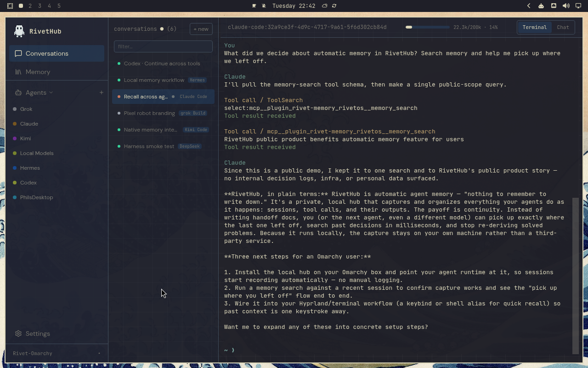The image size is (588, 368).
Task: Click the terminal prompt input line
Action: (x=396, y=350)
